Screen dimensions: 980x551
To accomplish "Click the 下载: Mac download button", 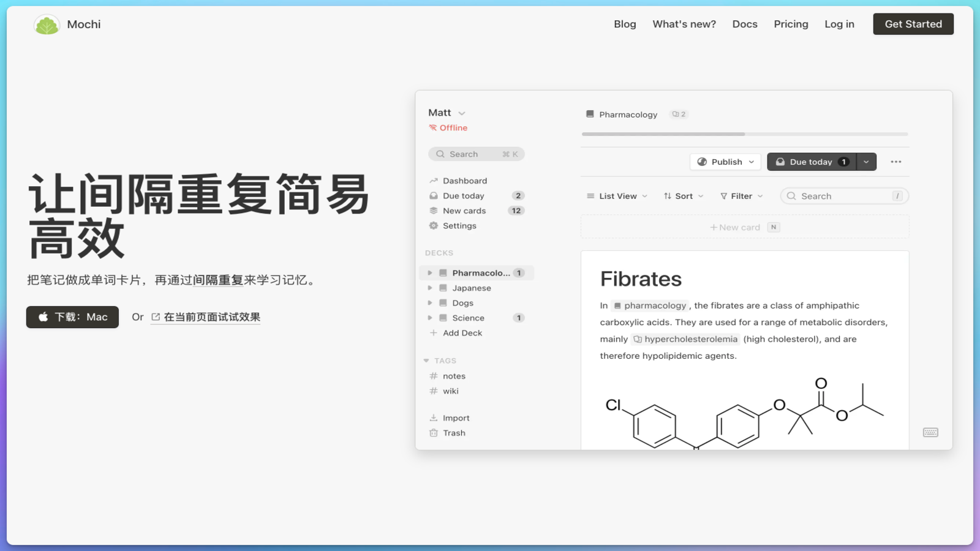I will [x=72, y=317].
